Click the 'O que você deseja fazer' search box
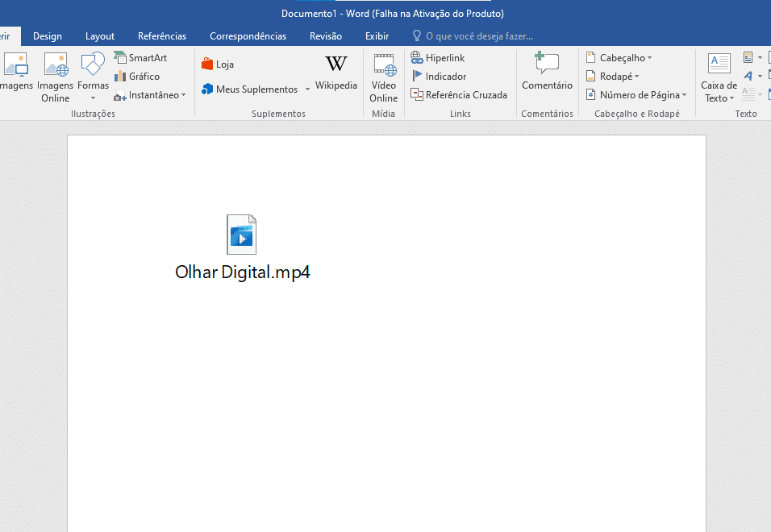The image size is (771, 532). pyautogui.click(x=473, y=35)
